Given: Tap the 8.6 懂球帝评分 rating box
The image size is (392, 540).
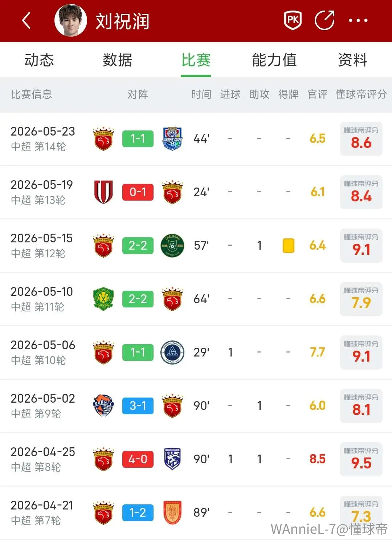Looking at the screenshot, I should pos(361,139).
